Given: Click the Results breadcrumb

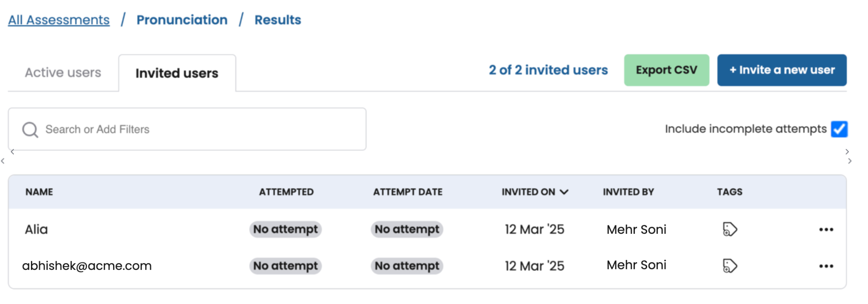Looking at the screenshot, I should [x=278, y=20].
